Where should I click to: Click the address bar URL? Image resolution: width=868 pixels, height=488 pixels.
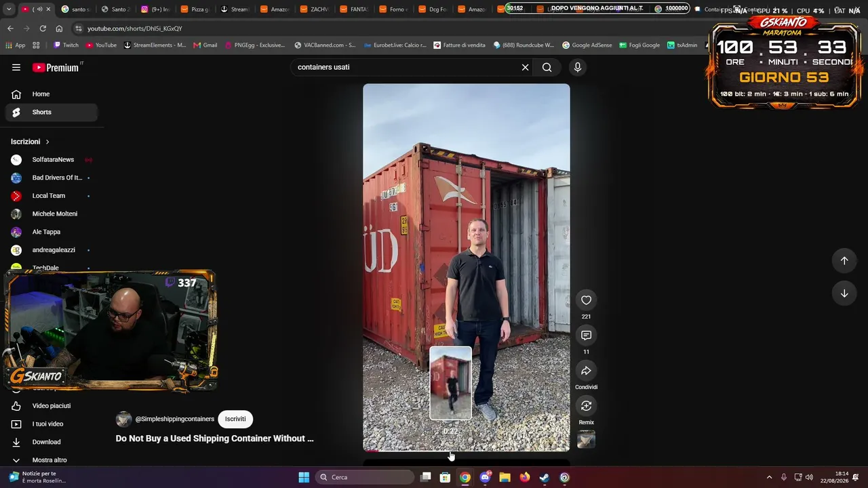135,28
